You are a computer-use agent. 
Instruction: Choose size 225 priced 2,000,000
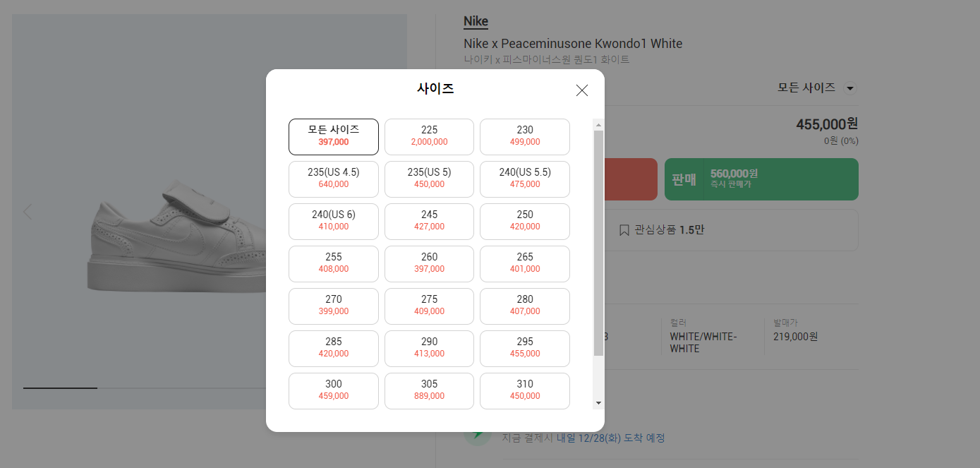pos(429,137)
